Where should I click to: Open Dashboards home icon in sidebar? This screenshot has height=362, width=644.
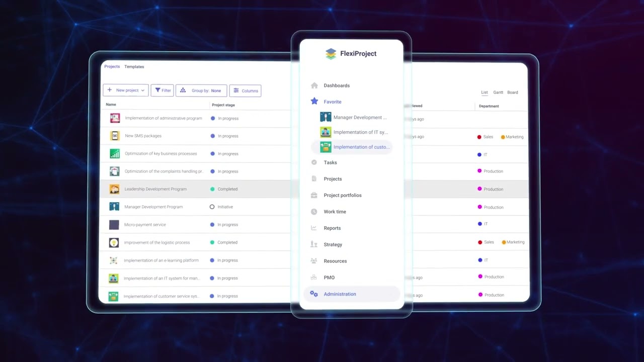tap(314, 85)
